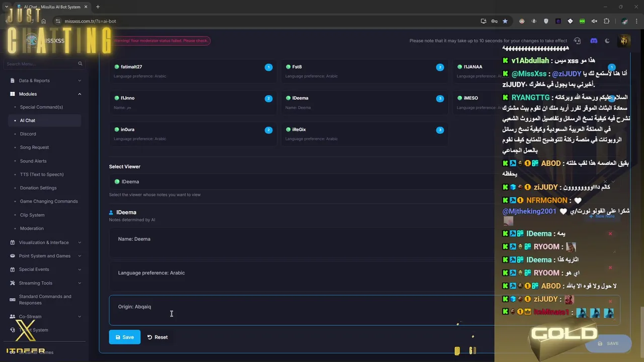Open the Discord module page

pyautogui.click(x=28, y=134)
